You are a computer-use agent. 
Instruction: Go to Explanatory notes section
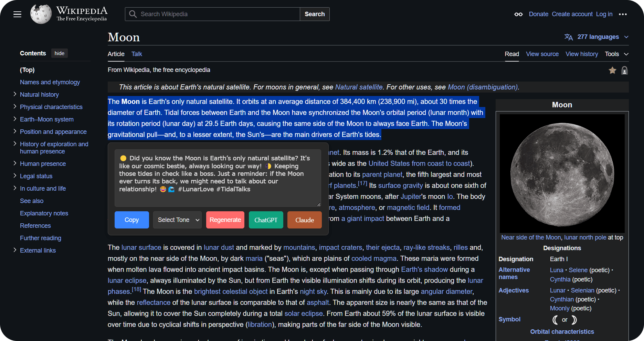[44, 213]
